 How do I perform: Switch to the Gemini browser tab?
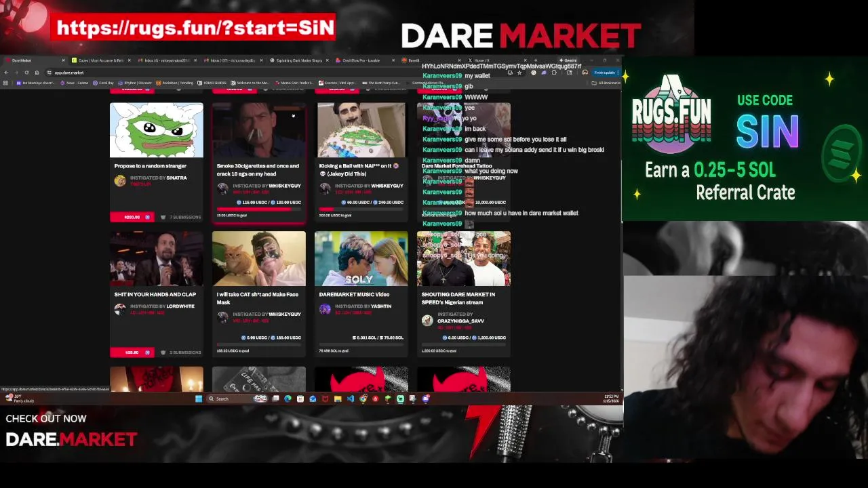[x=570, y=60]
